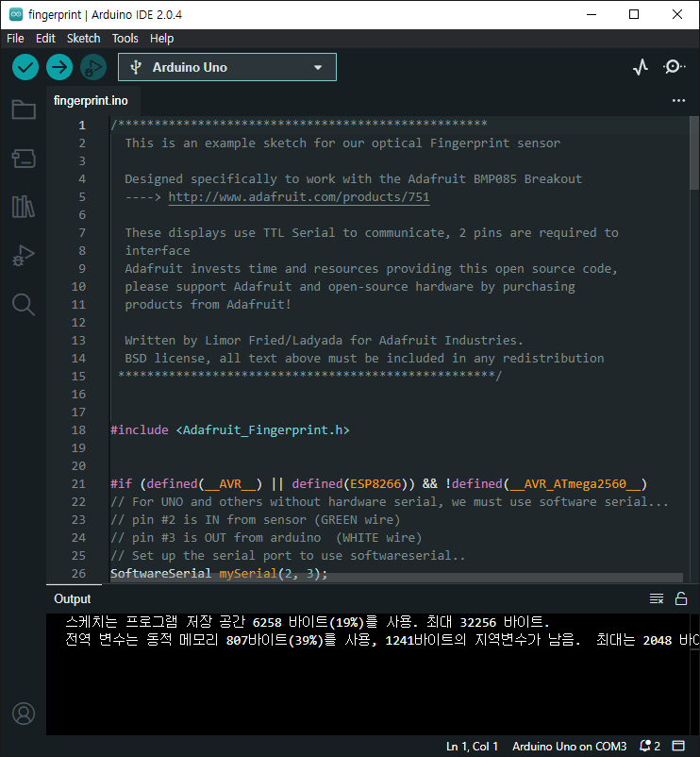Follow the adafruit.com/products/751 link
Image resolution: width=700 pixels, height=757 pixels.
pos(299,197)
